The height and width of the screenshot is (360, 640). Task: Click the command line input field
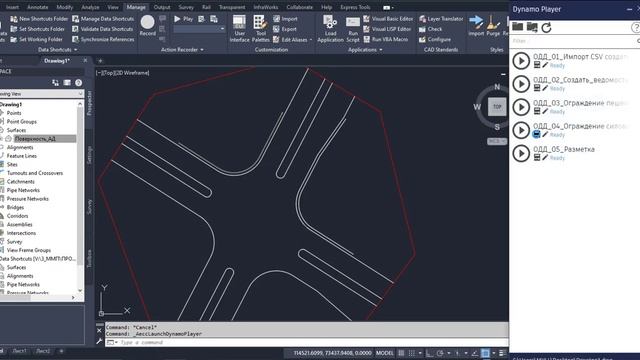(307, 342)
